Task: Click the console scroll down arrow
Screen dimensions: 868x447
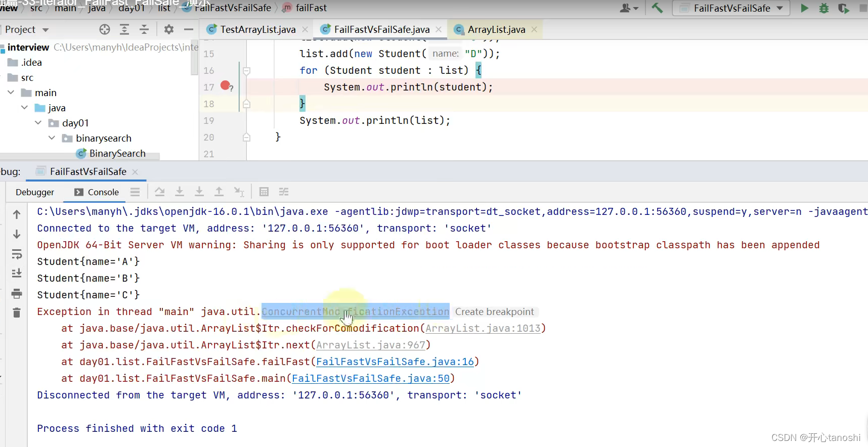Action: coord(17,234)
